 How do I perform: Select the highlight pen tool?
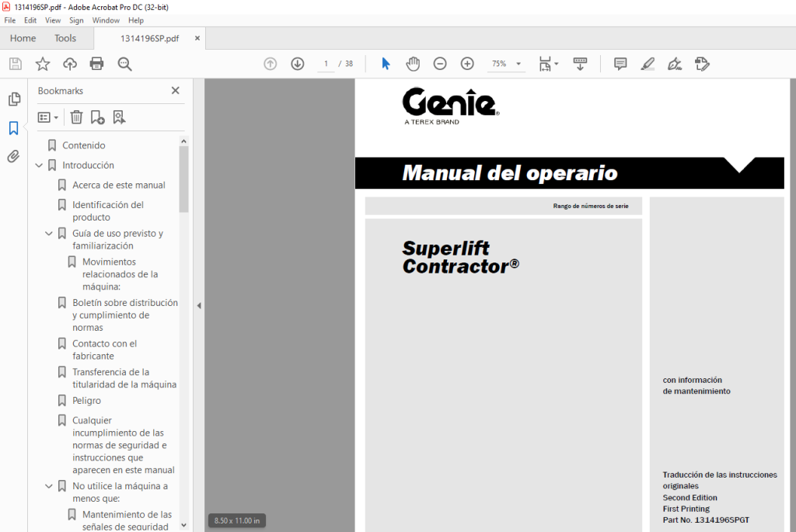pos(648,64)
